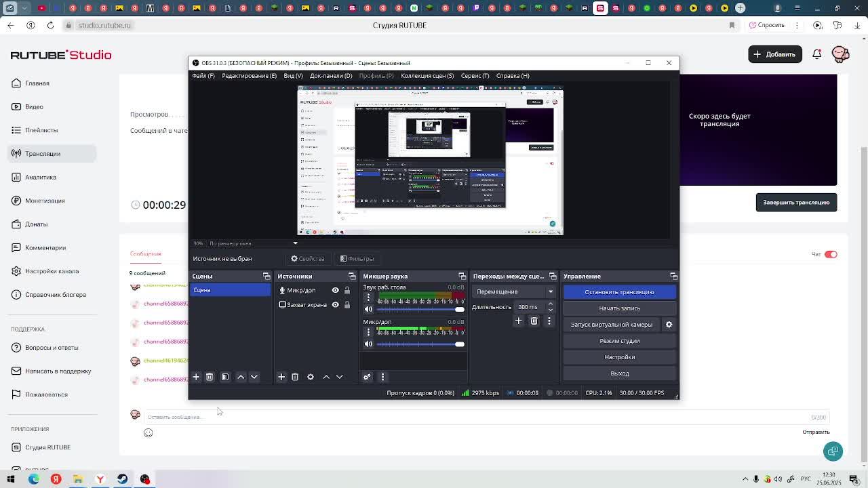Open the Вид menu in OBS
Image resolution: width=868 pixels, height=488 pixels.
[x=293, y=76]
